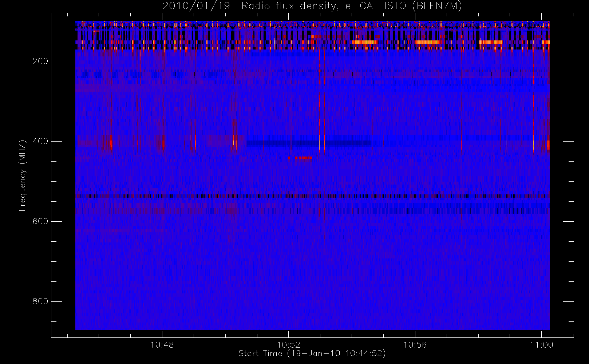Click the plot title 'Radio flux density, e-CALLISTO (BLEN7M)'
589x364 pixels.
[x=352, y=6]
